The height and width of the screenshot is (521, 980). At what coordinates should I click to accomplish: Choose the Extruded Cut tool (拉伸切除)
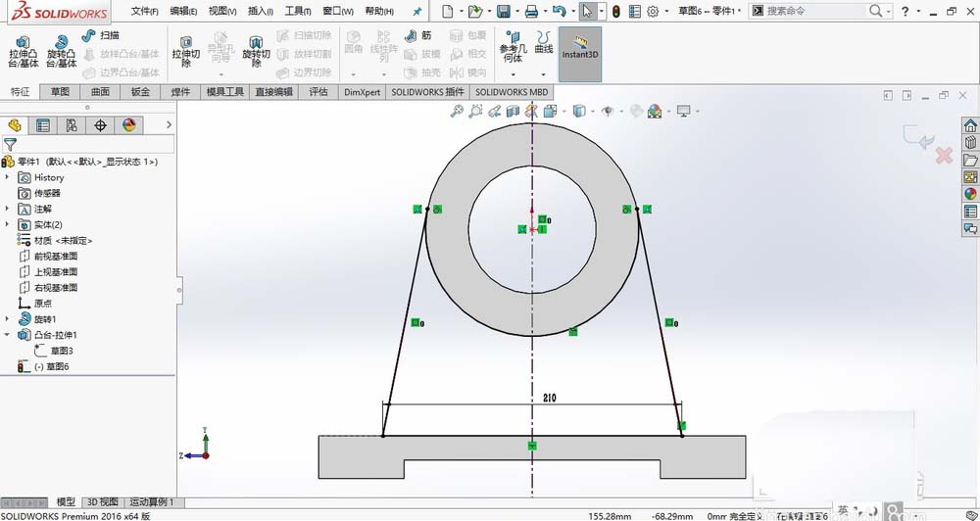[x=185, y=51]
